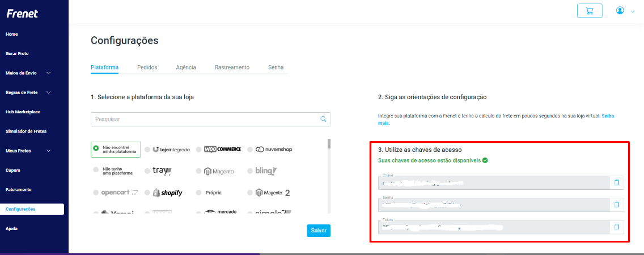
Task: Select OpenCart platform
Action: coord(96,193)
